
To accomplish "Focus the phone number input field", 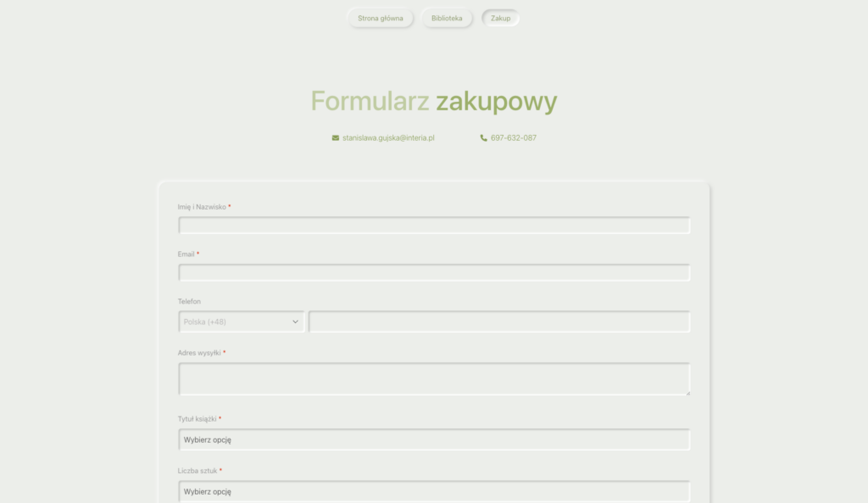I will coord(499,321).
